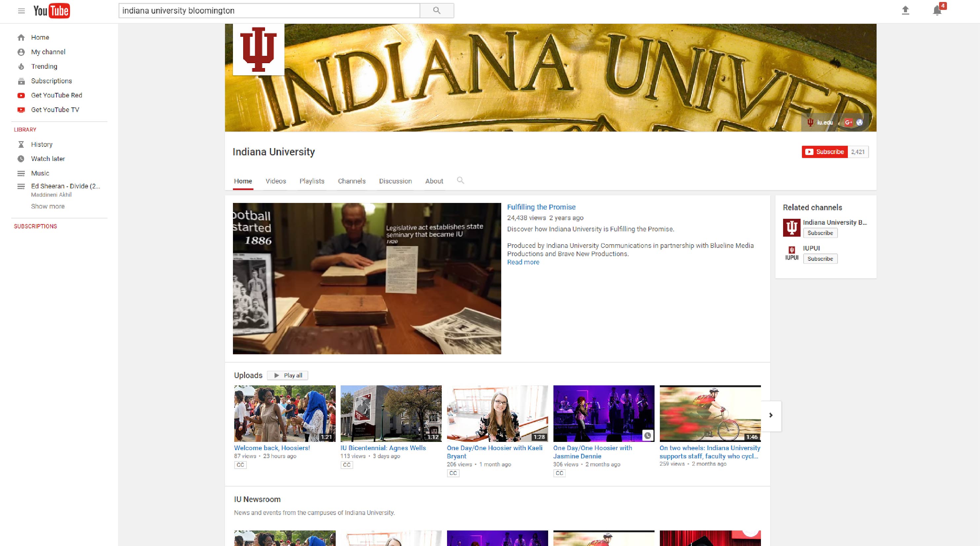Expand Show more in the library

point(48,206)
